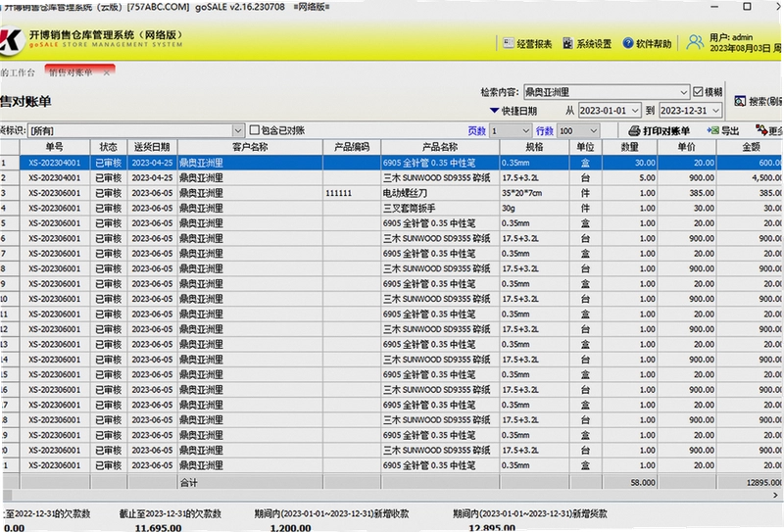Open 系统设置 system settings icon

[568, 43]
